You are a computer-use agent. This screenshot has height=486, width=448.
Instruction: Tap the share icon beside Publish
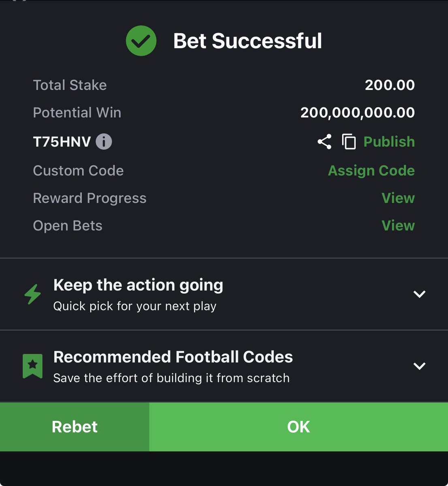click(324, 142)
